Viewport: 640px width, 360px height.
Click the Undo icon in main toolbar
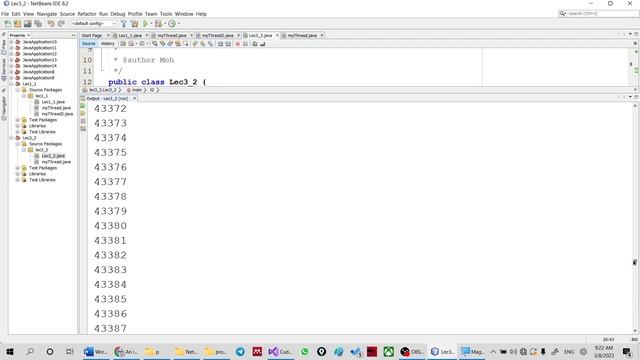point(51,24)
